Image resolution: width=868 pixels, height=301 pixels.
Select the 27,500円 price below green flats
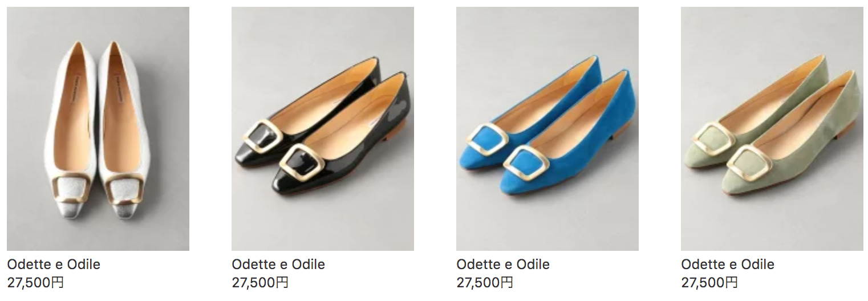[x=709, y=282]
